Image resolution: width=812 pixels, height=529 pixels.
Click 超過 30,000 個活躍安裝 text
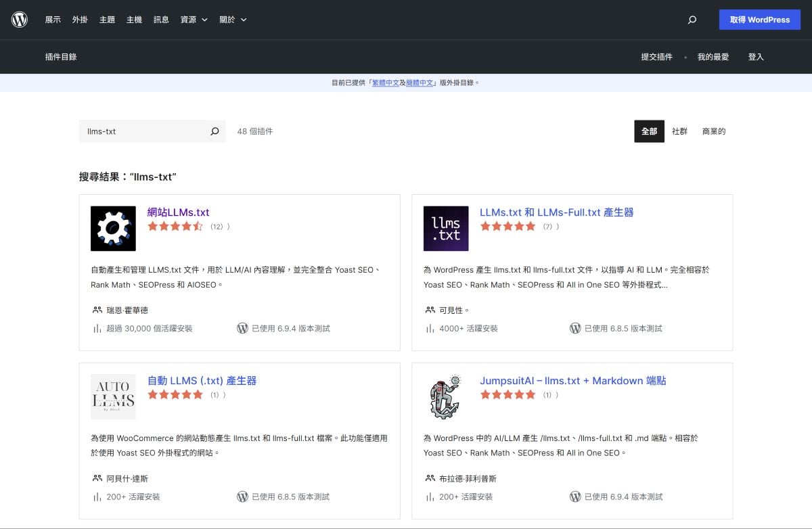pyautogui.click(x=150, y=328)
